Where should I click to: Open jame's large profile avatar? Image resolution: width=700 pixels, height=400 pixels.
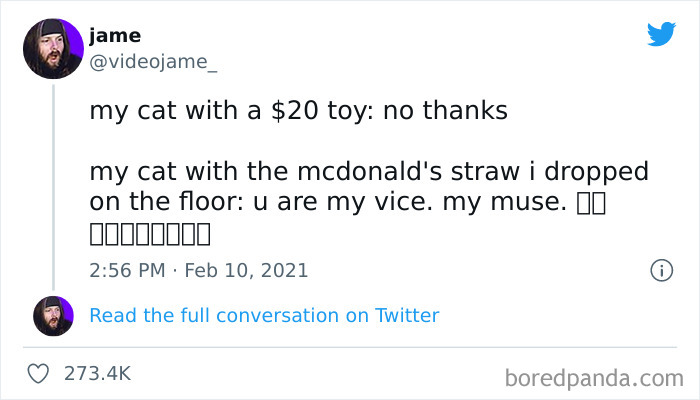pos(52,49)
